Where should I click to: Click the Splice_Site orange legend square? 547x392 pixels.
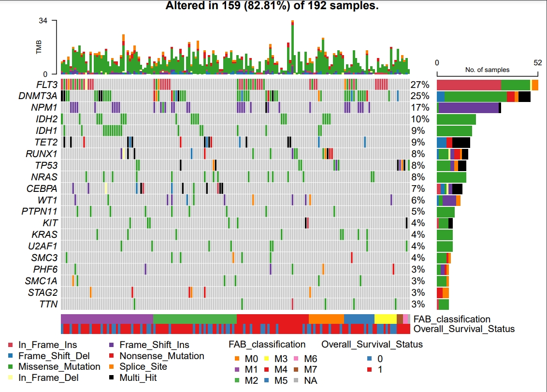click(112, 366)
